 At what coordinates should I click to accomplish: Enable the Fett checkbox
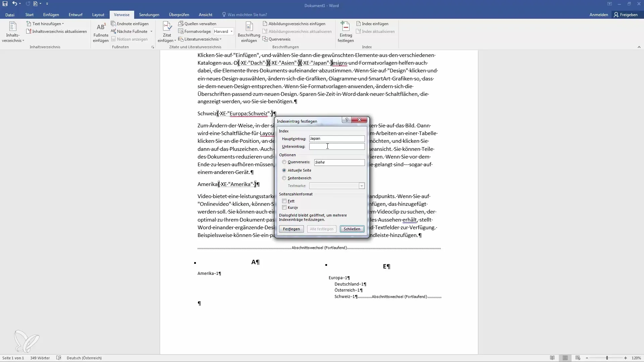tap(284, 201)
